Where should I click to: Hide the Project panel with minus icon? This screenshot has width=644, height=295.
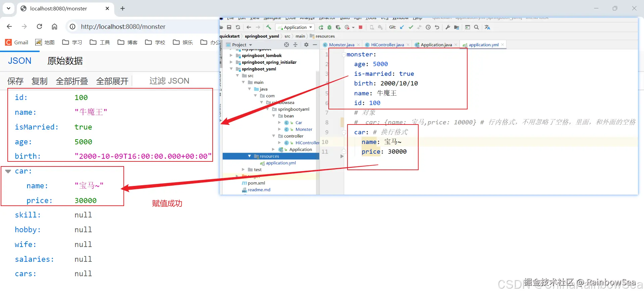point(315,45)
